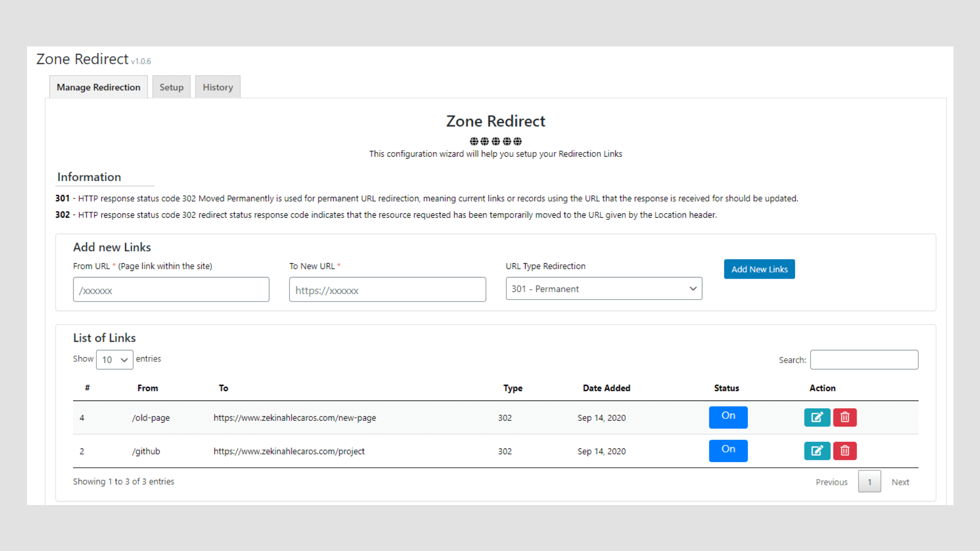
Task: Click the Search box in List of Links
Action: [x=864, y=360]
